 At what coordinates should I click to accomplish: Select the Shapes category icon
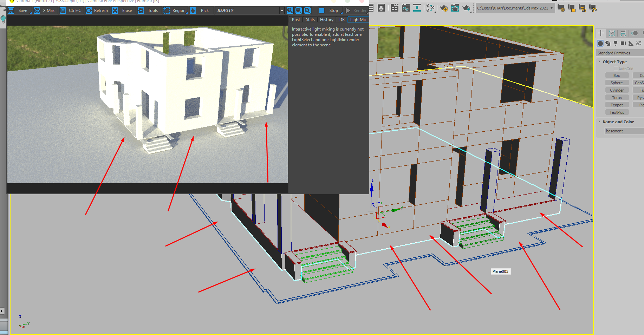tap(608, 43)
